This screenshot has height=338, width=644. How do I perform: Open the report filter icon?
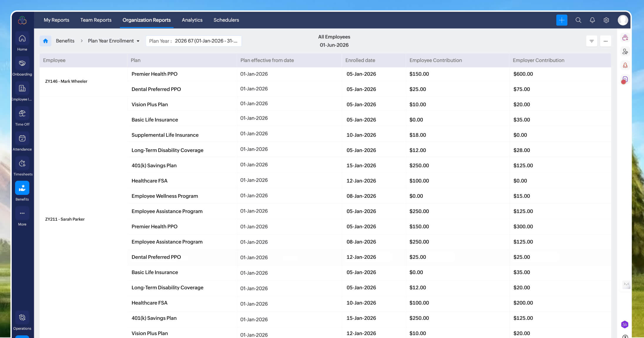coord(591,41)
